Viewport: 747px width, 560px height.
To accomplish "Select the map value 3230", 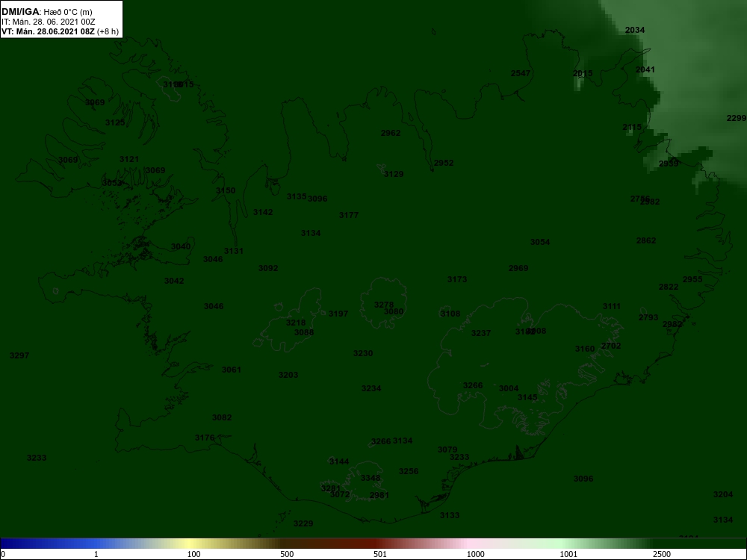I will 363,353.
